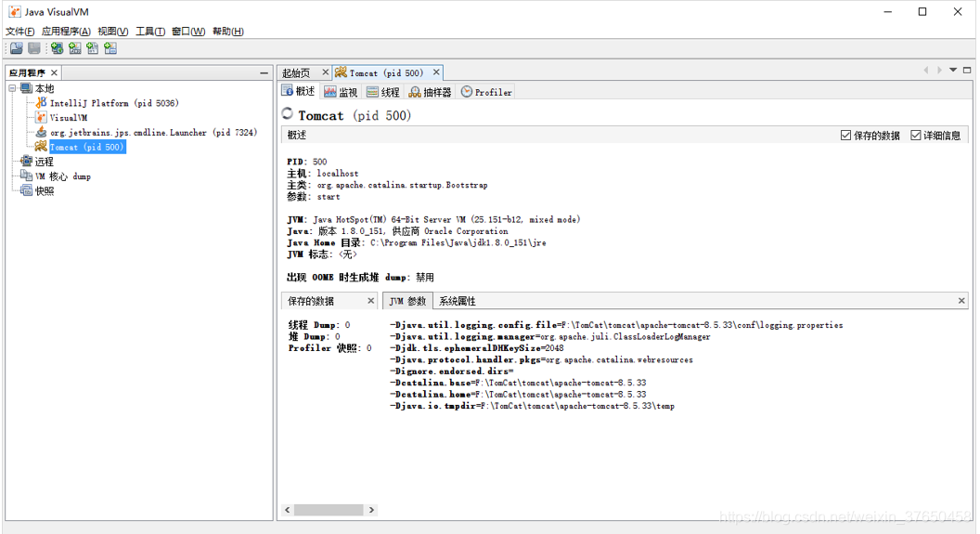Toggle the 详细信息 checkbox
The width and height of the screenshot is (980, 534).
point(916,135)
